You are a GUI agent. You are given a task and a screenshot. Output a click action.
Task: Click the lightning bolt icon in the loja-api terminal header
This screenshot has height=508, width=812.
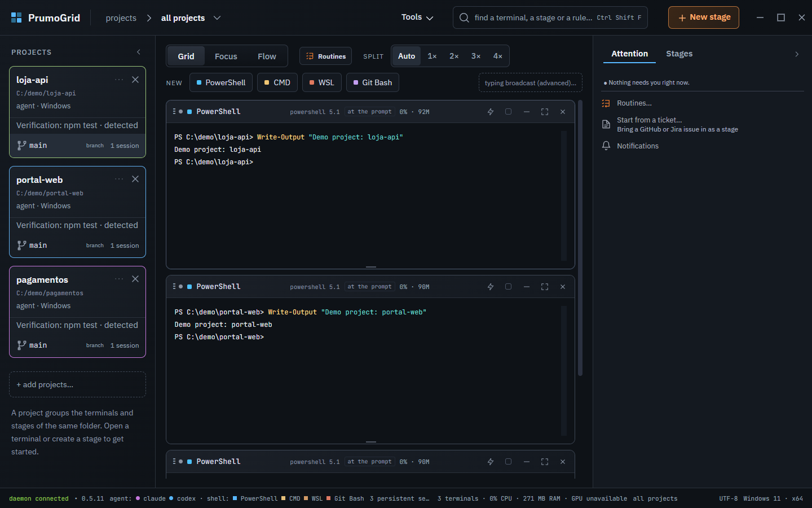click(491, 112)
